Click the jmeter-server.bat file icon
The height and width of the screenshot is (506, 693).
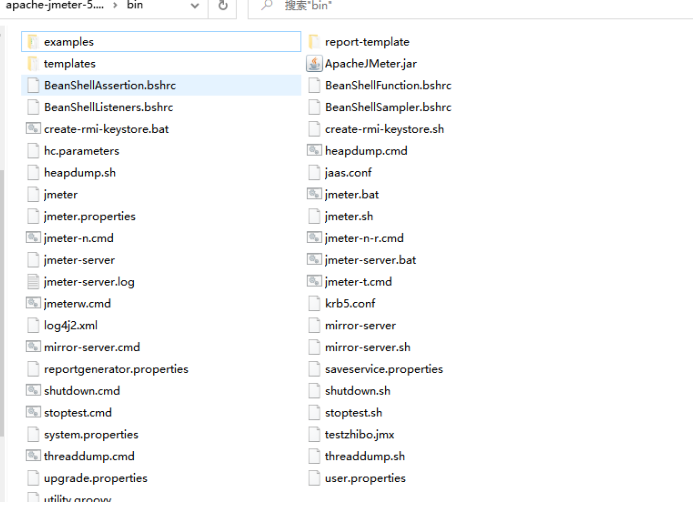tap(314, 259)
